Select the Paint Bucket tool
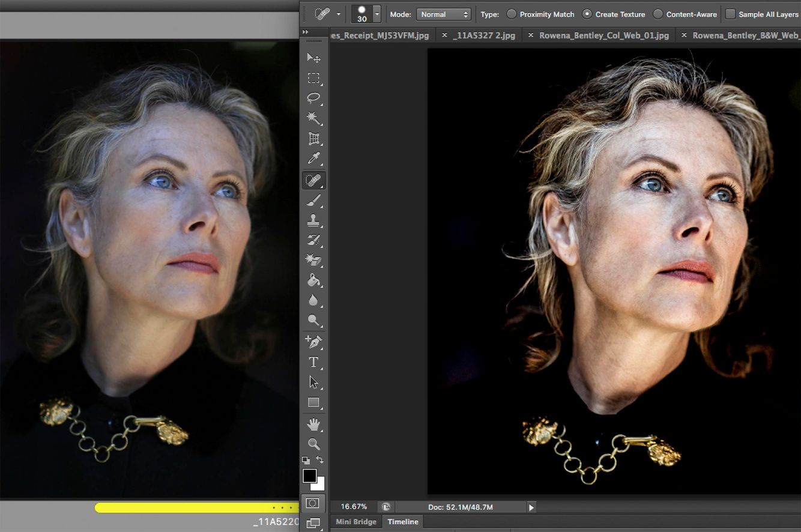Viewport: 801px width, 532px height. [x=313, y=280]
